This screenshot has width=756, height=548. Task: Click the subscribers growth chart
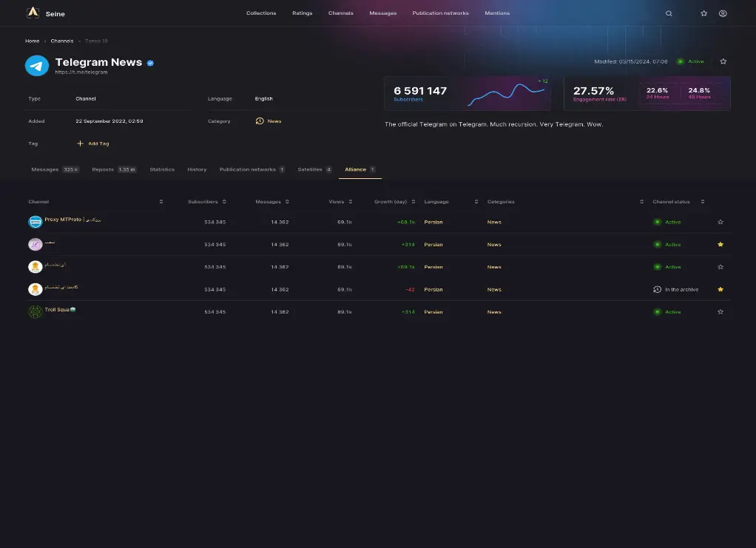[506, 93]
